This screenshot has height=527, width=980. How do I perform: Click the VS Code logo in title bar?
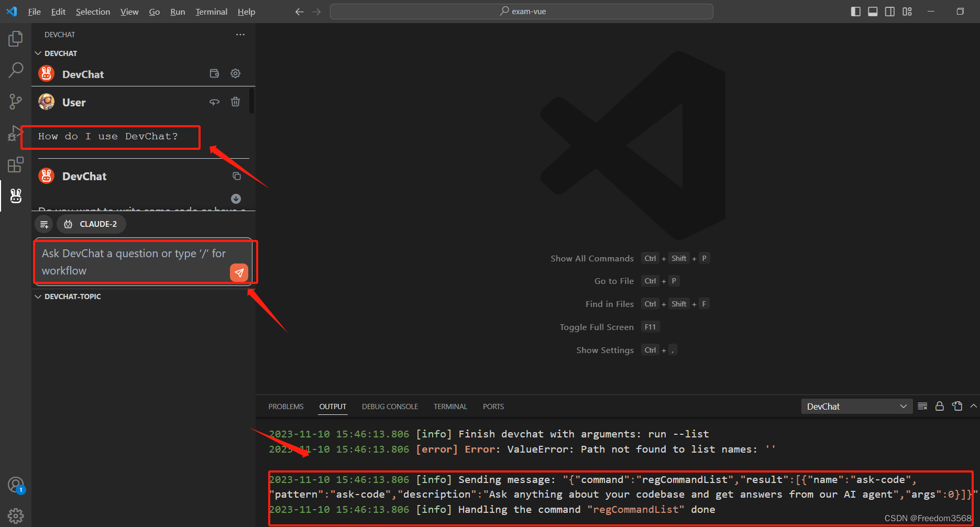coord(12,12)
